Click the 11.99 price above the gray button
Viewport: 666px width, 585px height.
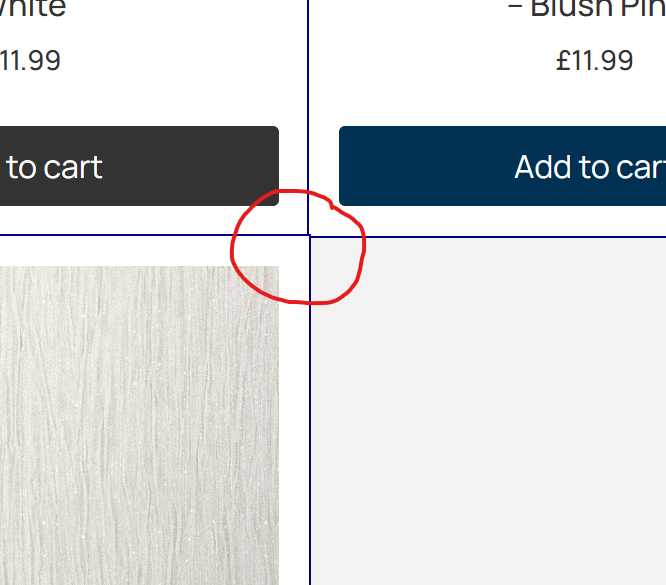[x=30, y=60]
